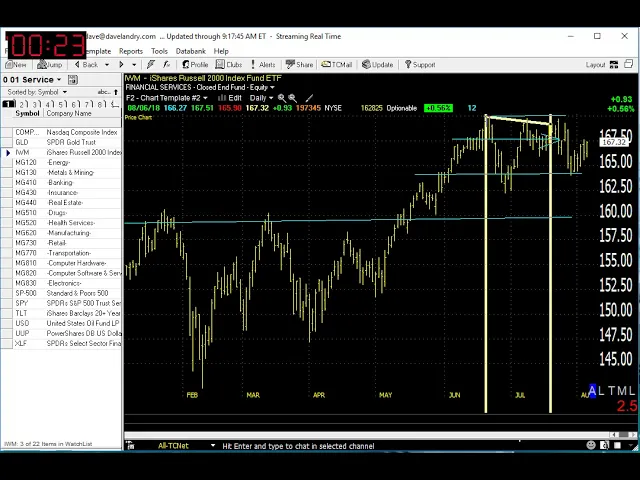The width and height of the screenshot is (640, 480).
Task: Toggle the A scaling letter on the chart
Action: click(592, 391)
